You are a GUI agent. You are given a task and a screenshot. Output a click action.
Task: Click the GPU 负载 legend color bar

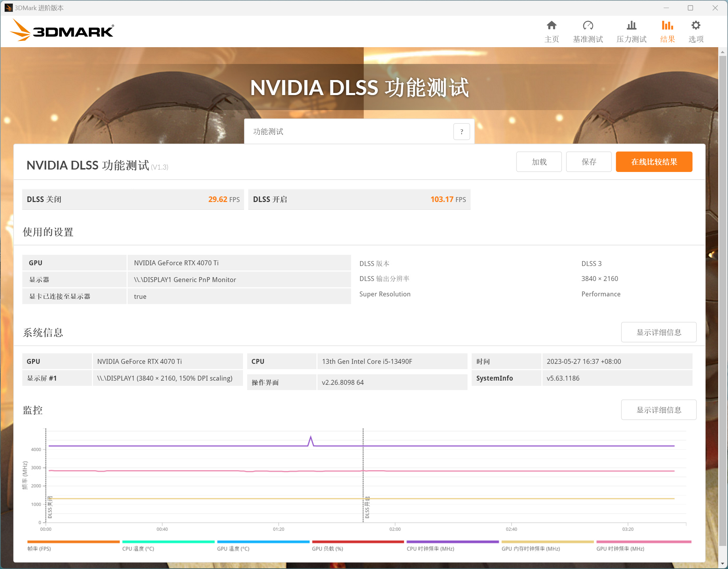(357, 542)
